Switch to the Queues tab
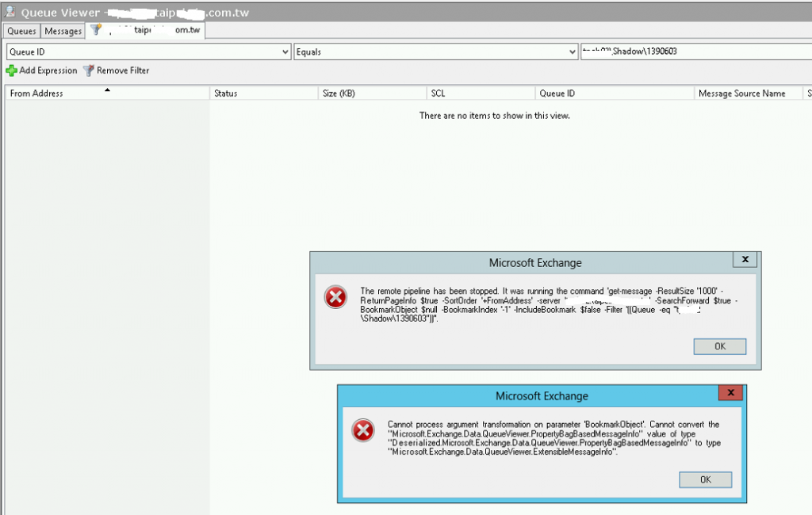This screenshot has width=812, height=515. [x=21, y=31]
